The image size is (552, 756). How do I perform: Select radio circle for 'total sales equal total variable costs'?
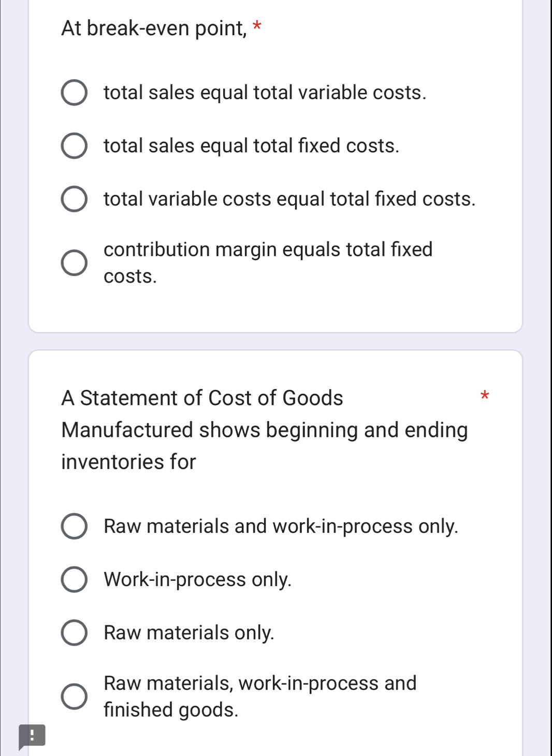pyautogui.click(x=74, y=93)
